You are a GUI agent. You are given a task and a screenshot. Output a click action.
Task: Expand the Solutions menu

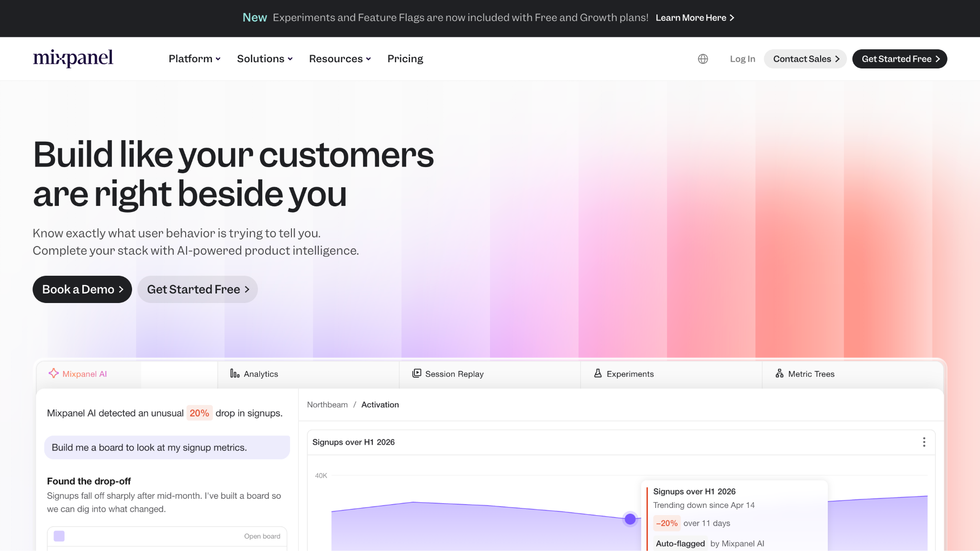(265, 59)
